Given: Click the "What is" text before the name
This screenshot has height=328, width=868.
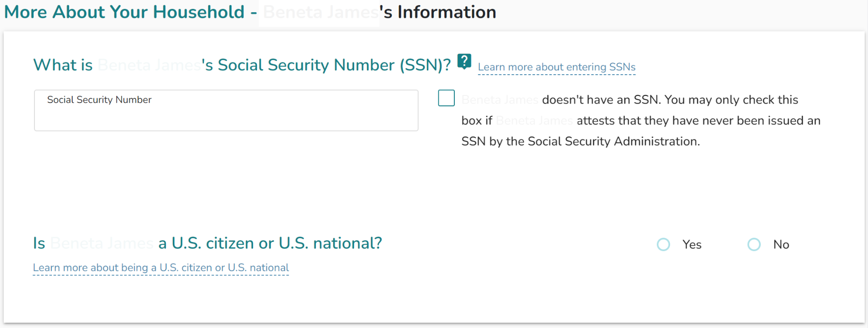Looking at the screenshot, I should point(63,65).
